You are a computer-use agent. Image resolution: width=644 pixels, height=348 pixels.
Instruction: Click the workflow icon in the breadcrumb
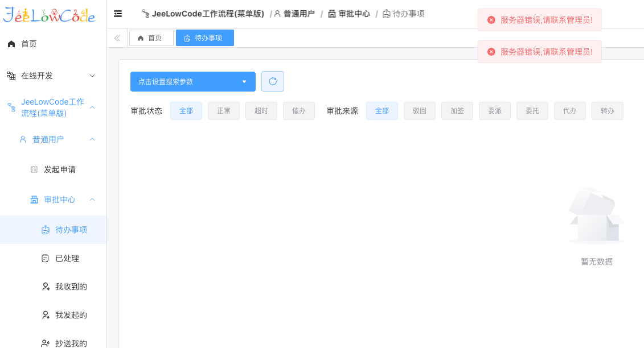[x=145, y=14]
